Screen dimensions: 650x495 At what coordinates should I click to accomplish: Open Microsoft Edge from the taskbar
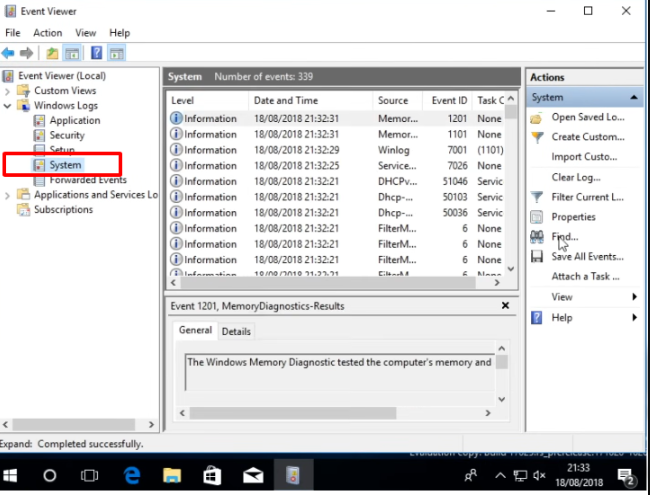click(130, 475)
